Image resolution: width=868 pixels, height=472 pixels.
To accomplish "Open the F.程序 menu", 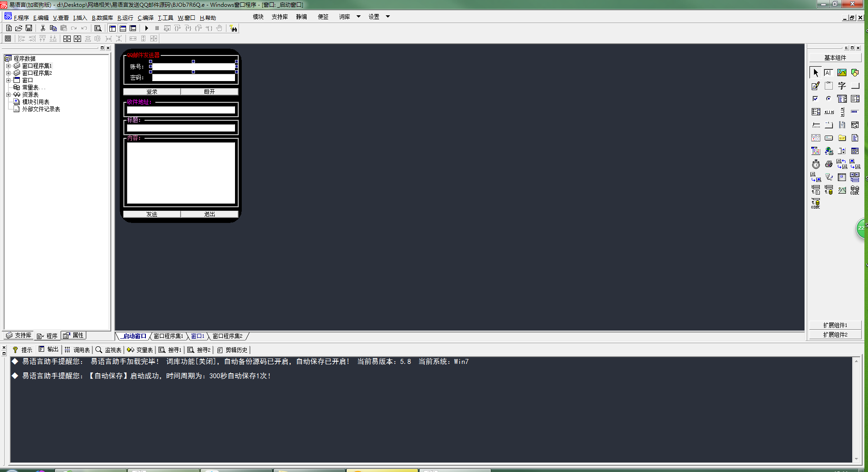I will click(21, 18).
